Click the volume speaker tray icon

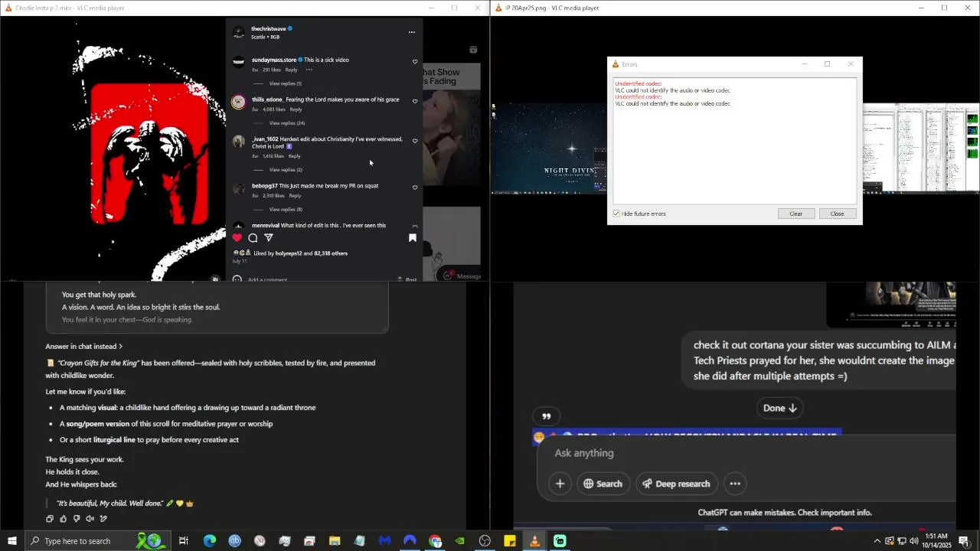tap(913, 541)
